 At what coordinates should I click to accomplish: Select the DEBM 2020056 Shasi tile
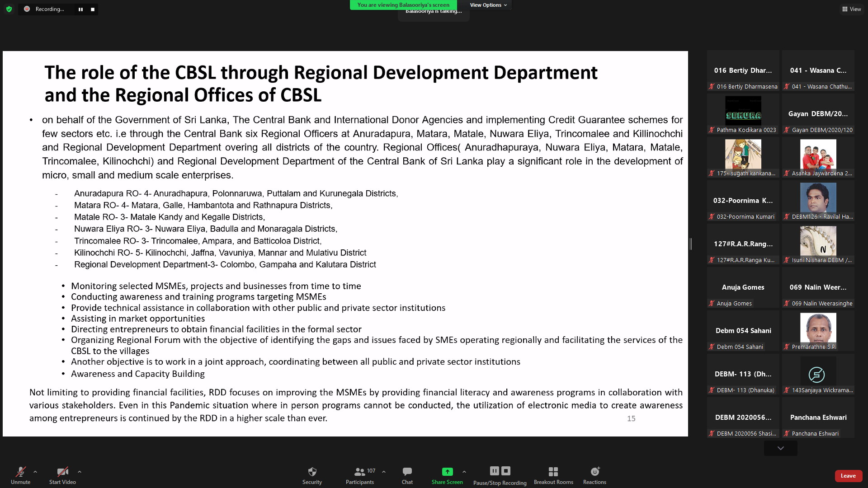(743, 418)
